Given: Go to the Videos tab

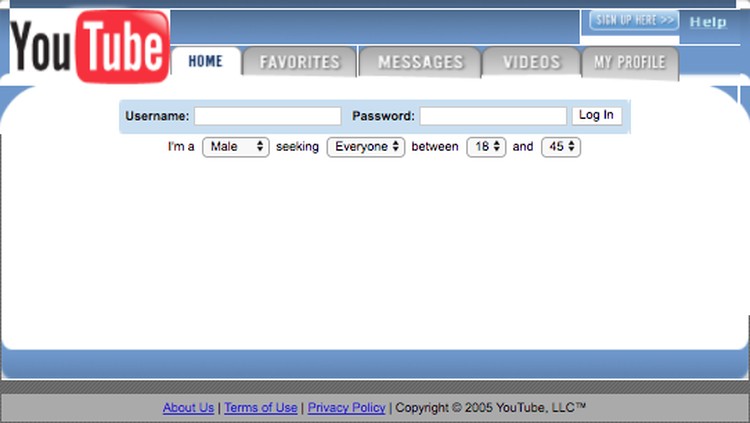Looking at the screenshot, I should click(531, 62).
